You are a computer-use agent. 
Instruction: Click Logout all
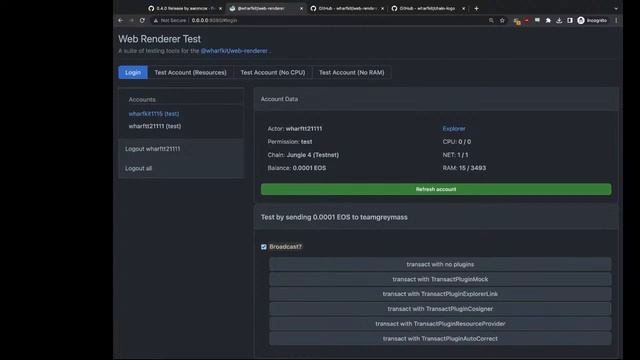(x=138, y=168)
